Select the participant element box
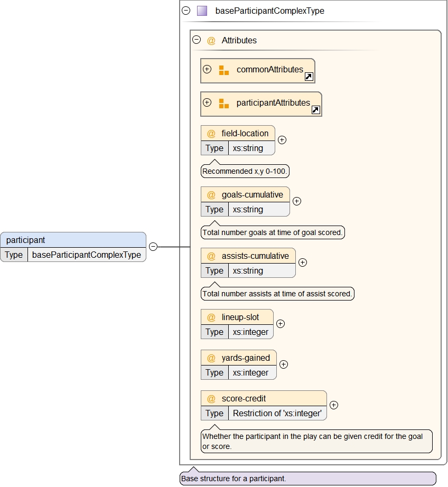This screenshot has width=448, height=487. [x=73, y=240]
